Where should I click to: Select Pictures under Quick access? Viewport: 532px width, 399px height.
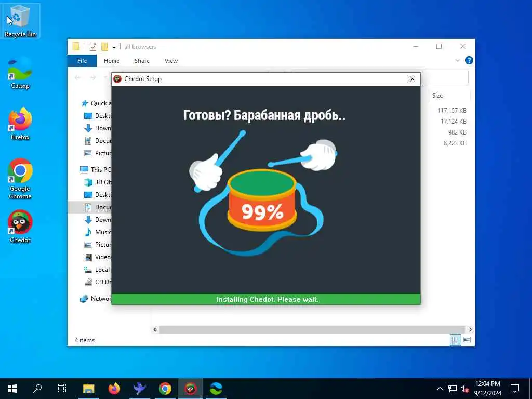pyautogui.click(x=98, y=153)
